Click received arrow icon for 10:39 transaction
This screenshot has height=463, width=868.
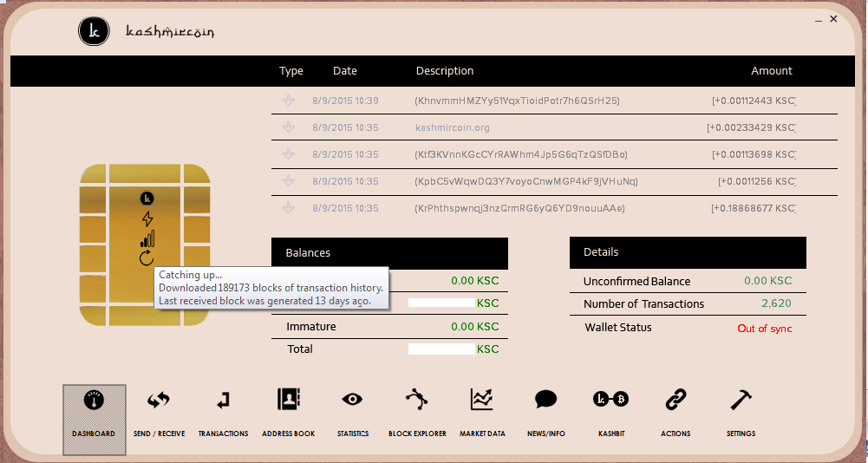tap(289, 101)
